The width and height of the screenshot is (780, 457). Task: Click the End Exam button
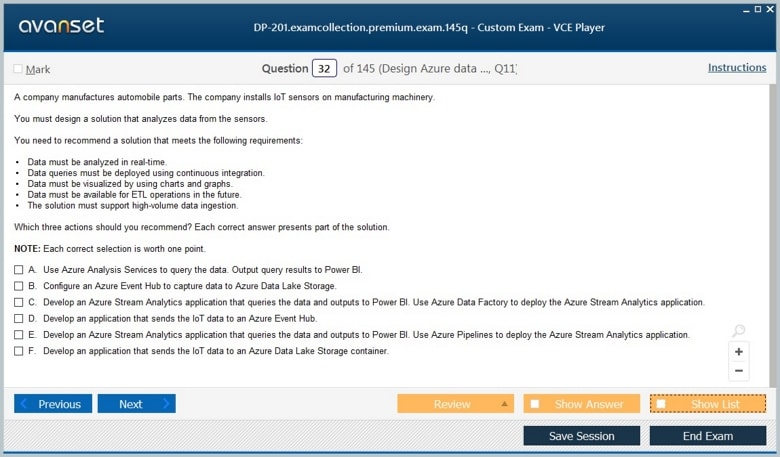coord(708,436)
